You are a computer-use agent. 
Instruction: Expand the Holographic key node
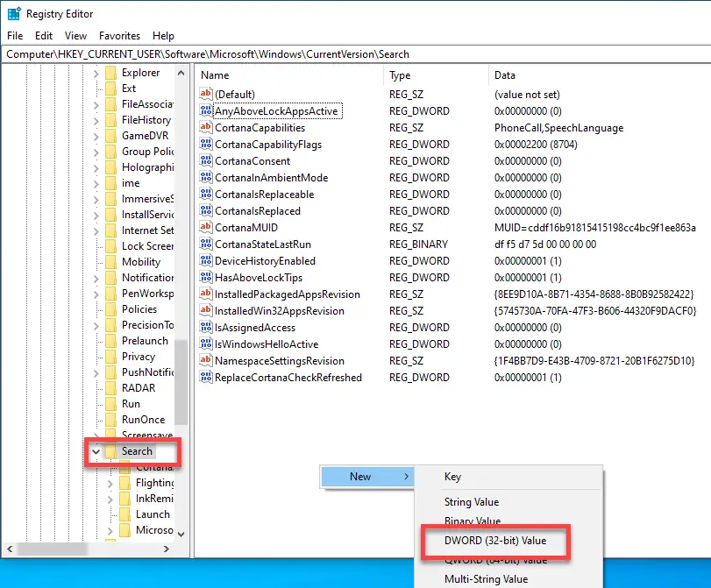coord(96,167)
